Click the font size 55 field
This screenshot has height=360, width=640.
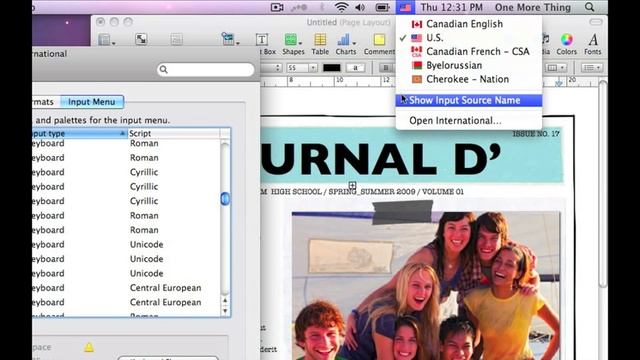click(x=298, y=68)
